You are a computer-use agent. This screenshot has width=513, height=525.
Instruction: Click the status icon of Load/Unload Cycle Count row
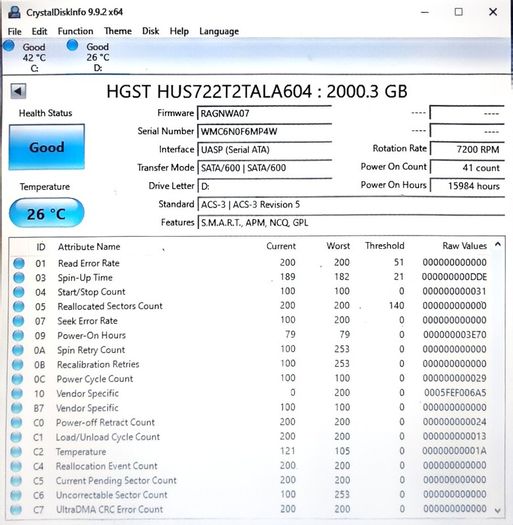click(16, 437)
